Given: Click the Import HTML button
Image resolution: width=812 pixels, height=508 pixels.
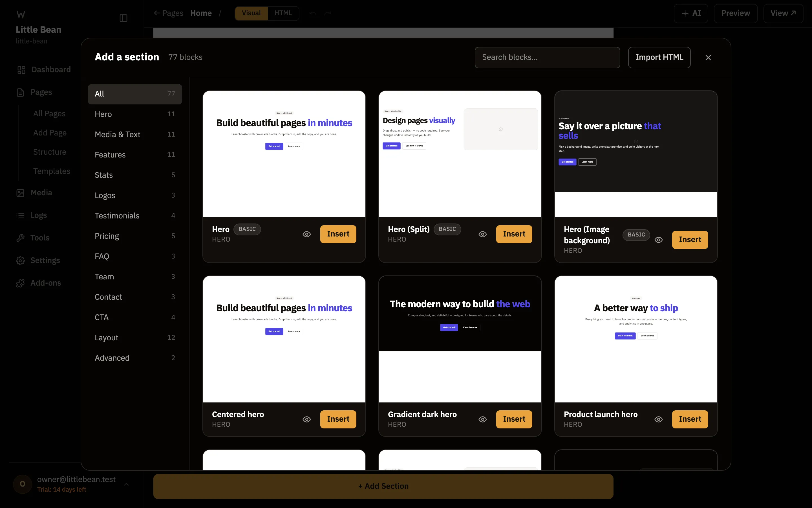Looking at the screenshot, I should [x=659, y=58].
